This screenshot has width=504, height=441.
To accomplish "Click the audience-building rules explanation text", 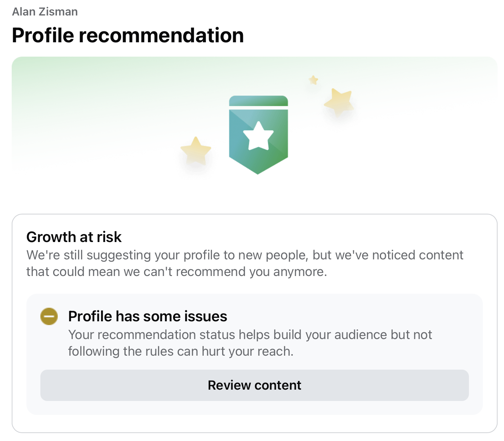I will 250,343.
